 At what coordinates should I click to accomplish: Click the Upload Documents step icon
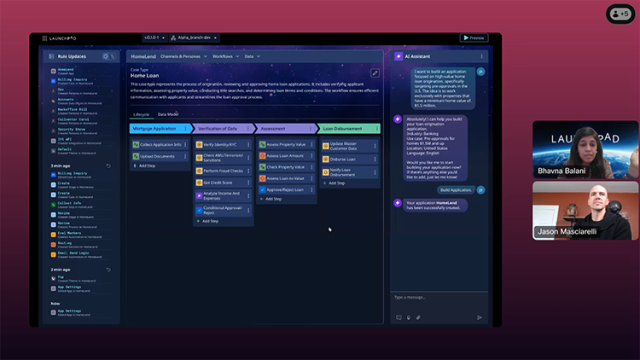tap(136, 156)
